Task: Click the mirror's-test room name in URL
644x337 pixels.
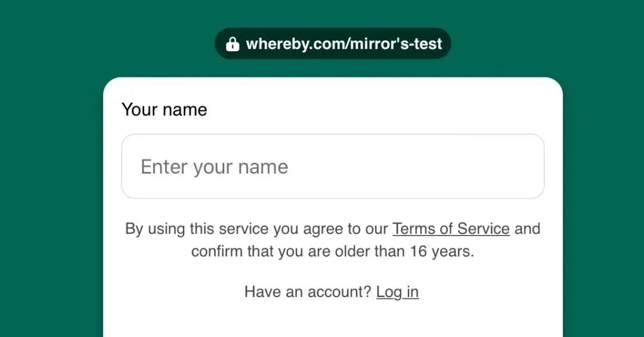Action: tap(394, 44)
